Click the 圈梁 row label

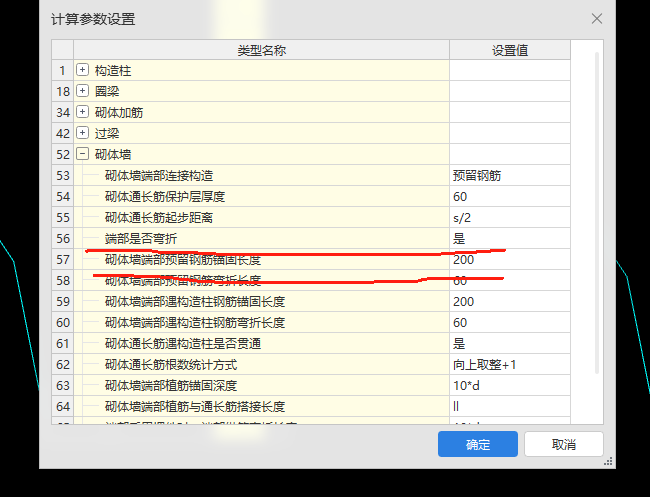point(107,91)
